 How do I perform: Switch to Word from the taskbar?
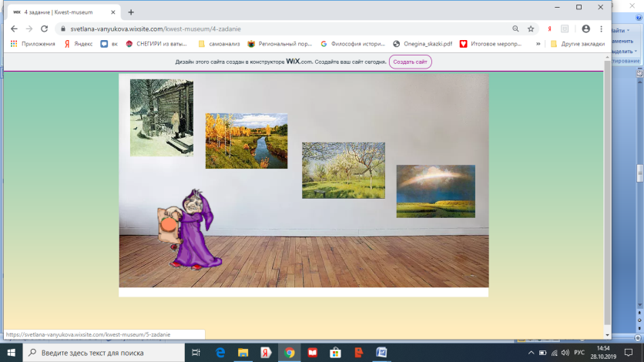[381, 353]
